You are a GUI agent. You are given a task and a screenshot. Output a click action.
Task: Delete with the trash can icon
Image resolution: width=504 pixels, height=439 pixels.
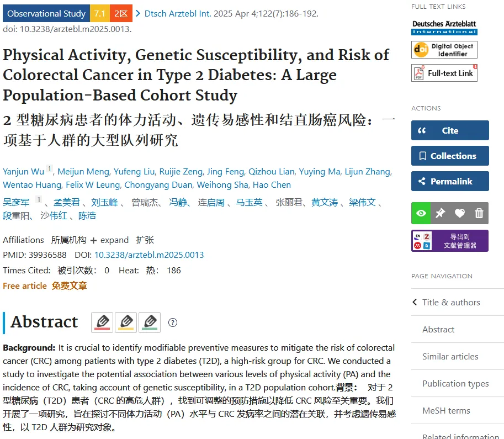tap(479, 213)
